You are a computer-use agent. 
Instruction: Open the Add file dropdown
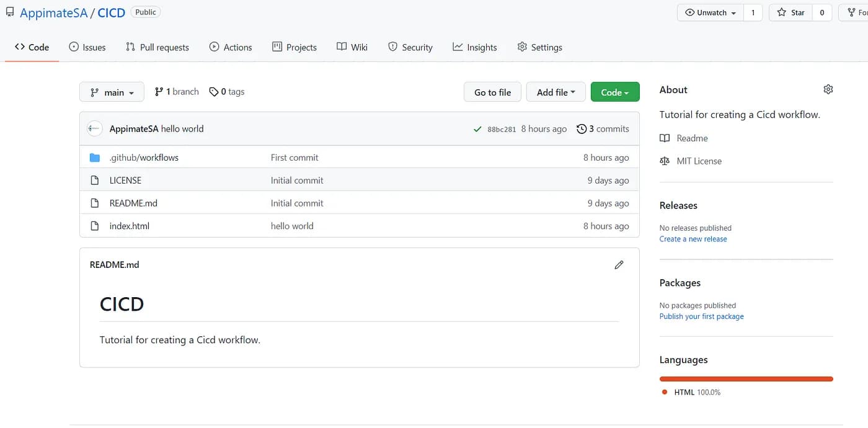556,92
